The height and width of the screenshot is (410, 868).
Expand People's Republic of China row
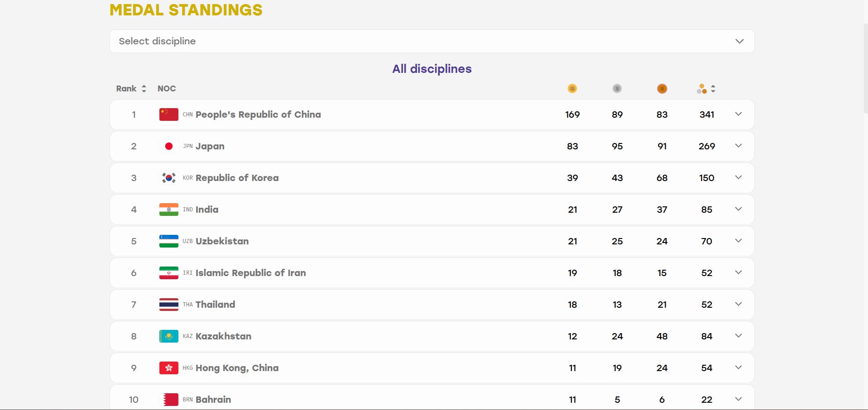tap(739, 114)
